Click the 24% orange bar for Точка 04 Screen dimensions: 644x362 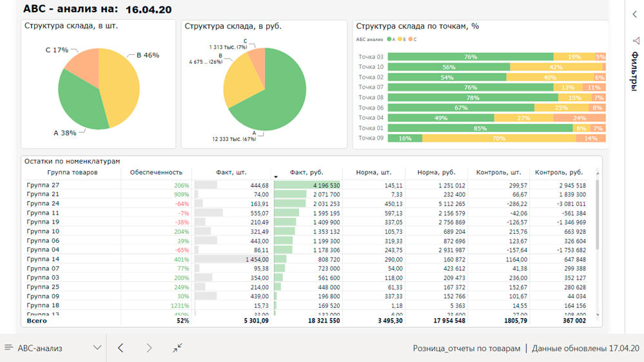pyautogui.click(x=579, y=118)
